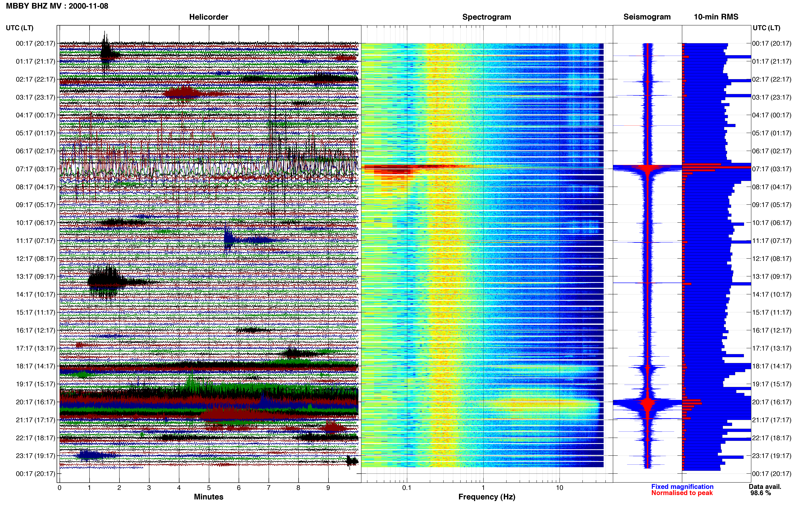
Task: Click the 'Helicorder' panel heading
Action: tap(209, 17)
